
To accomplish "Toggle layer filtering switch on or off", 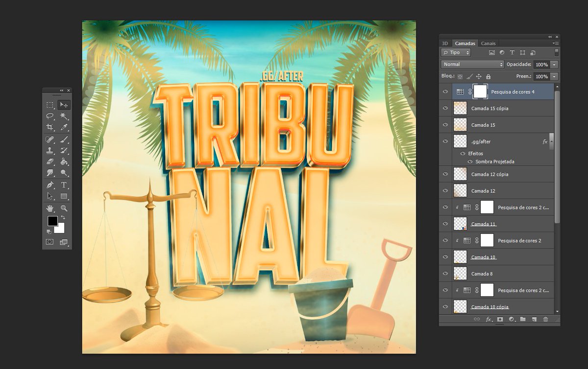I will (x=557, y=52).
